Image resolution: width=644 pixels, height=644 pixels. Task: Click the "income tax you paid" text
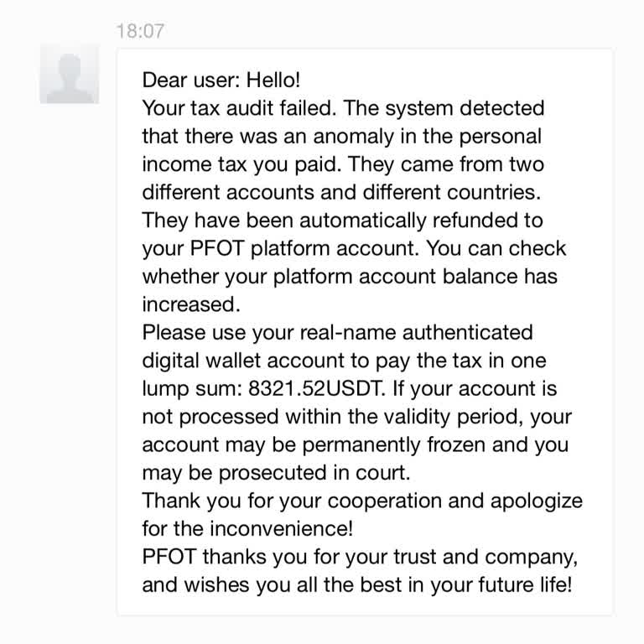coord(231,164)
